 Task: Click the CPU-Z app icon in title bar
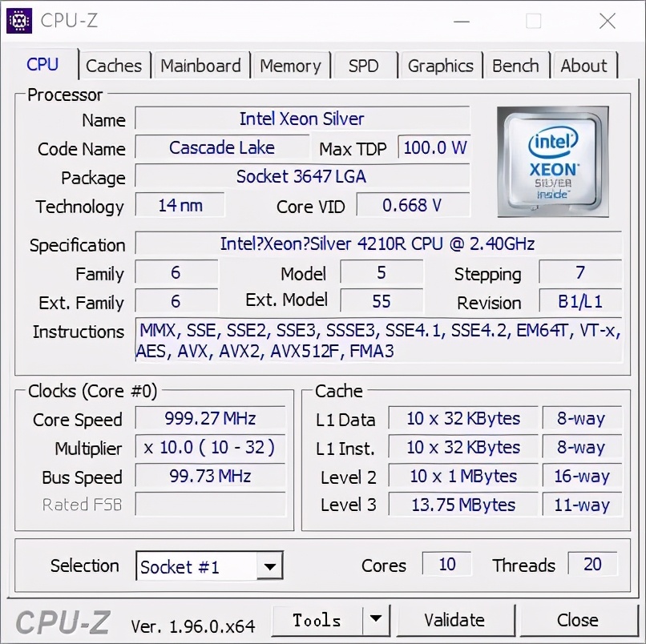click(19, 21)
